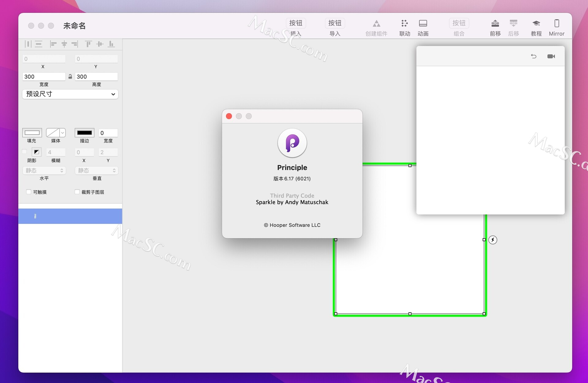Viewport: 588px width, 383px height.
Task: Enable the 可触摸 (touchable) checkbox
Action: point(28,192)
